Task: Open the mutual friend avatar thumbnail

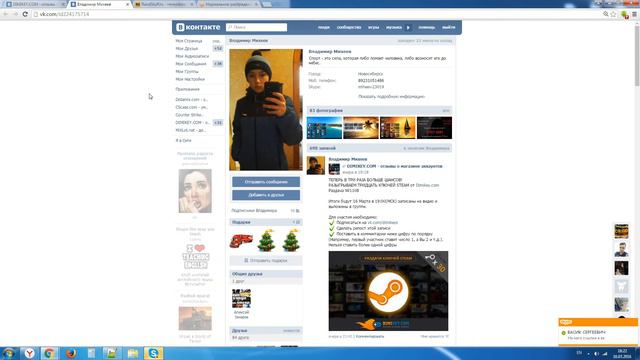Action: point(241,298)
